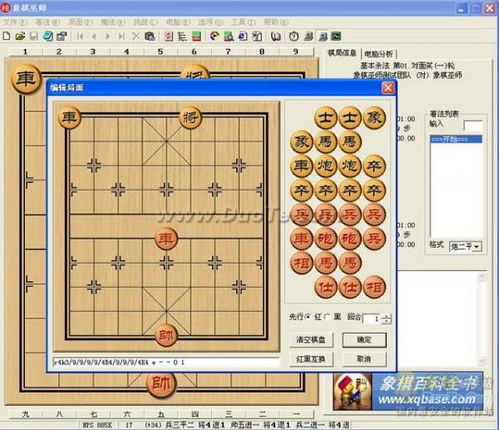Select red 車 in the piece palette
This screenshot has height=430, width=499.
pyautogui.click(x=301, y=238)
